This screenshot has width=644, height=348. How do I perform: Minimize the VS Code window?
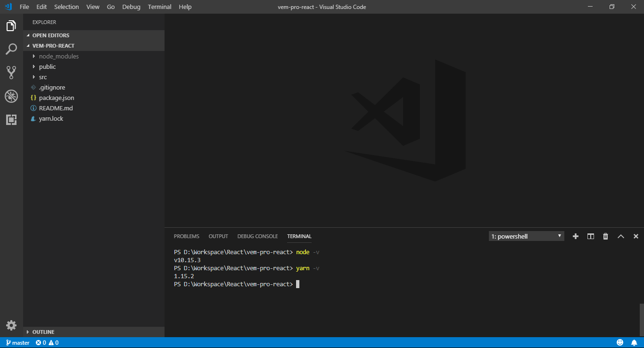point(590,7)
